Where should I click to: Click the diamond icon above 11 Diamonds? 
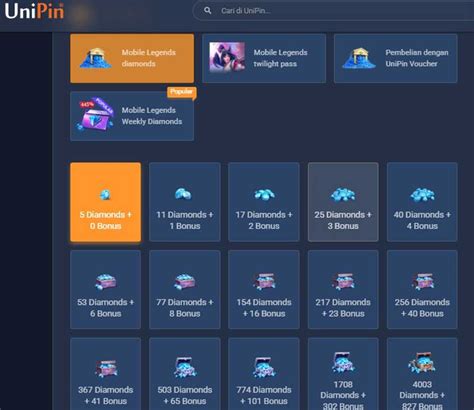(183, 194)
